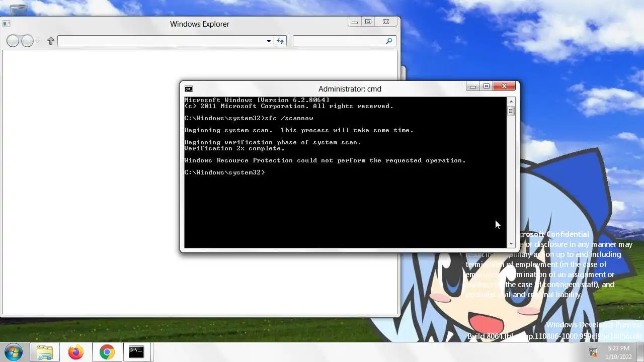The image size is (644, 362).
Task: Close the Windows Explorer window
Action: (386, 22)
